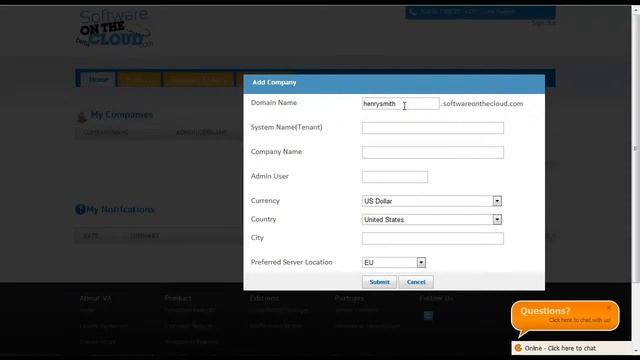Screen dimensions: 640x360
Task: Cancel the Add Company dialog
Action: click(416, 282)
